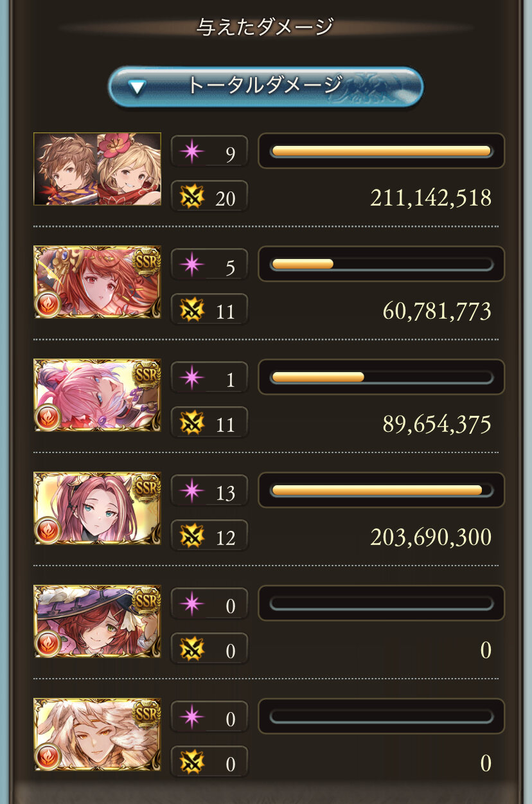Click the 89,654,375 damage value
This screenshot has width=532, height=804.
437,424
